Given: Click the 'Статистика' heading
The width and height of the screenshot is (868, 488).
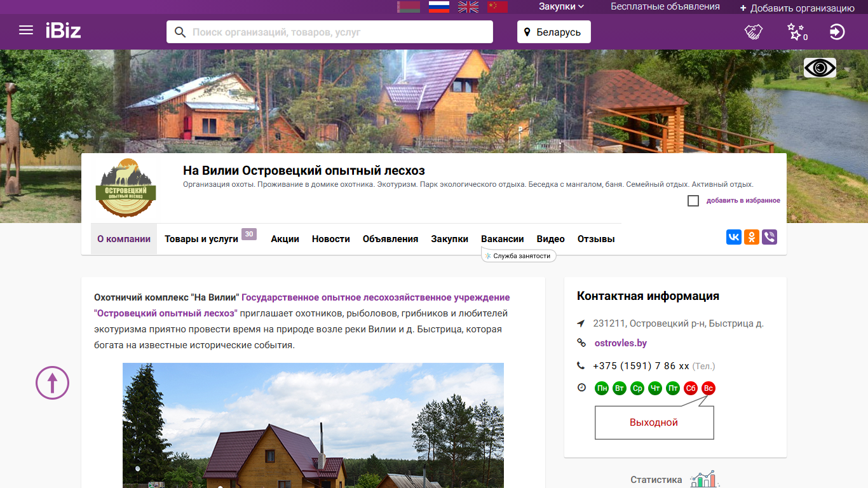Looking at the screenshot, I should (x=656, y=480).
